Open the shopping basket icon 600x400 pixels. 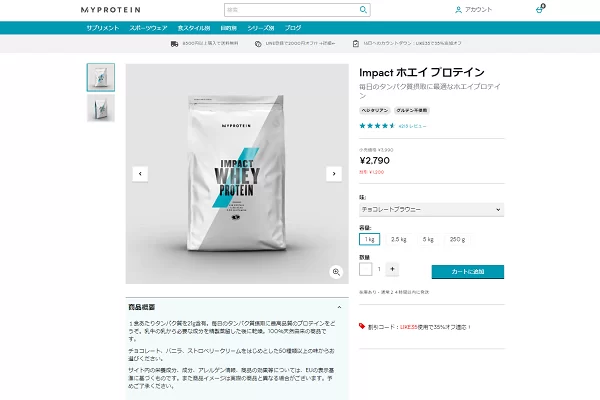pos(540,9)
